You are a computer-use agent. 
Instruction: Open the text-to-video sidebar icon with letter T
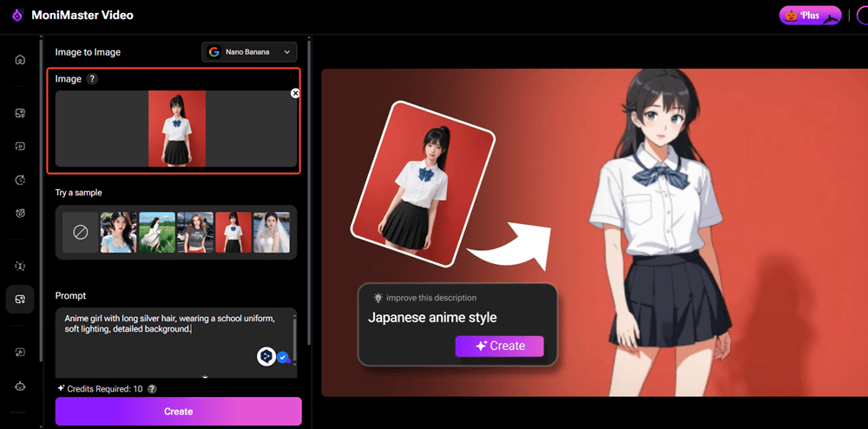point(20,147)
